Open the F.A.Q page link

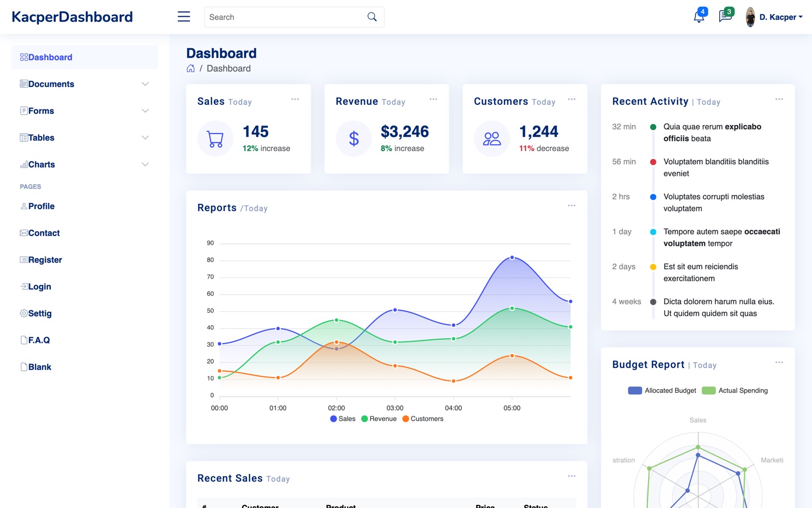(85, 340)
